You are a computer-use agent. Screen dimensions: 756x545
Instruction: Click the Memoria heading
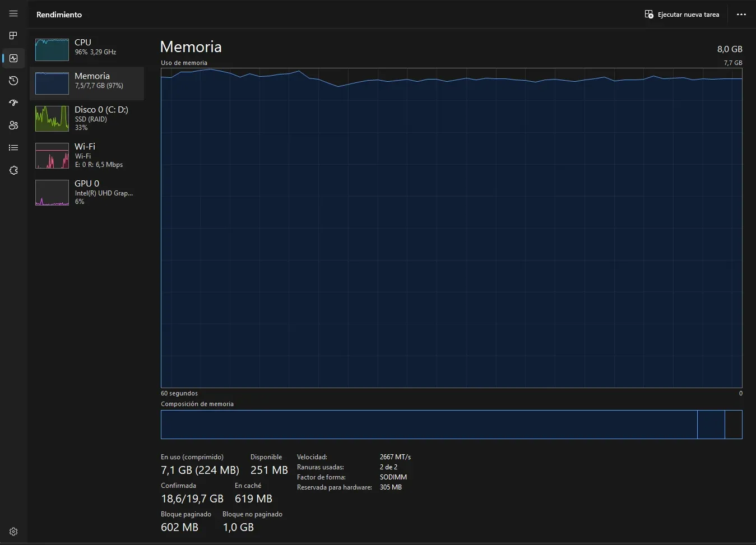pos(191,47)
